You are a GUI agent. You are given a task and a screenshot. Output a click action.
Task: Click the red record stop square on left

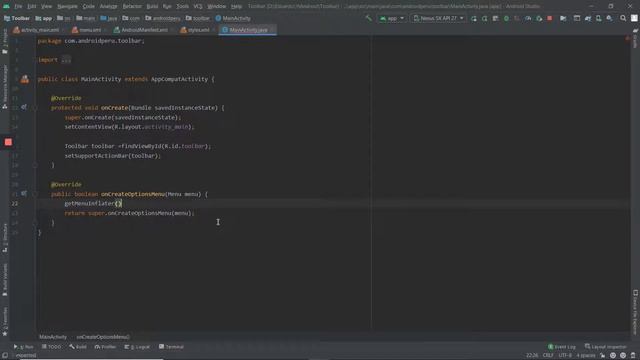tap(8, 142)
